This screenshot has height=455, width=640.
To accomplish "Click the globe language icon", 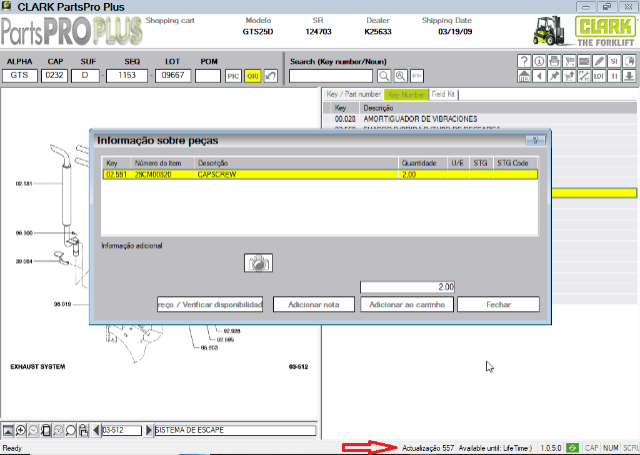I will [x=629, y=61].
